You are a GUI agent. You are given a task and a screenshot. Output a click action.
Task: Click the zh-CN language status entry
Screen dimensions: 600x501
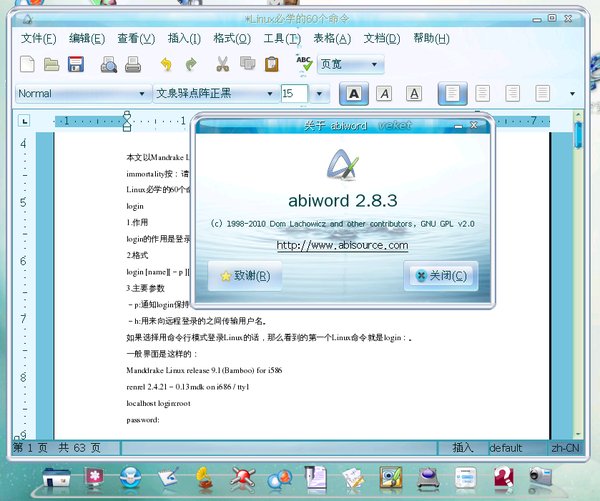565,448
